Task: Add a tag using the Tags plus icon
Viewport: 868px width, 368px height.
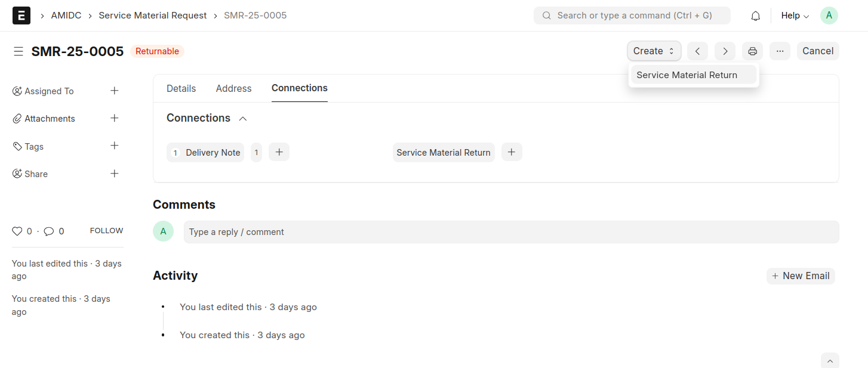Action: point(114,146)
